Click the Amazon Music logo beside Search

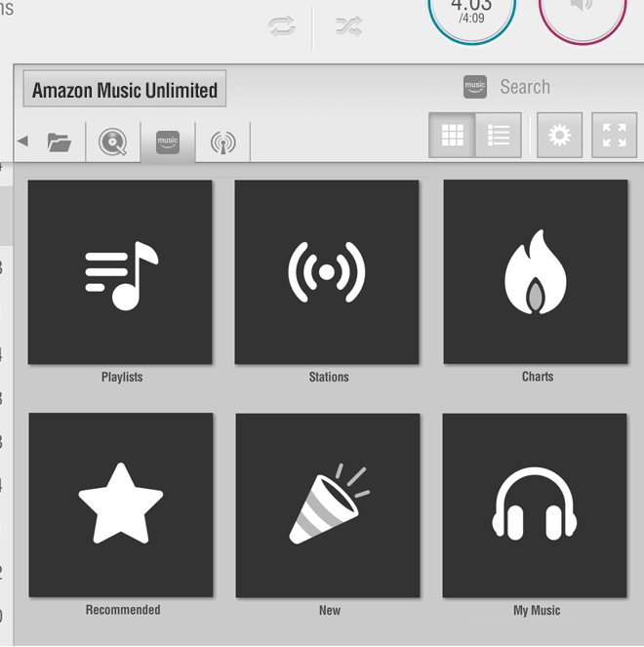475,87
